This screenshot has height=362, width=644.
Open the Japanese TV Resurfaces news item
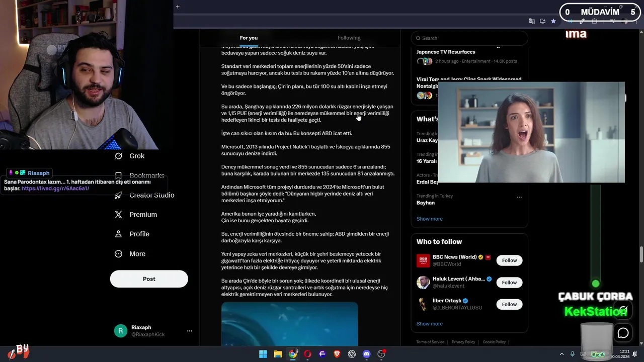click(x=446, y=52)
